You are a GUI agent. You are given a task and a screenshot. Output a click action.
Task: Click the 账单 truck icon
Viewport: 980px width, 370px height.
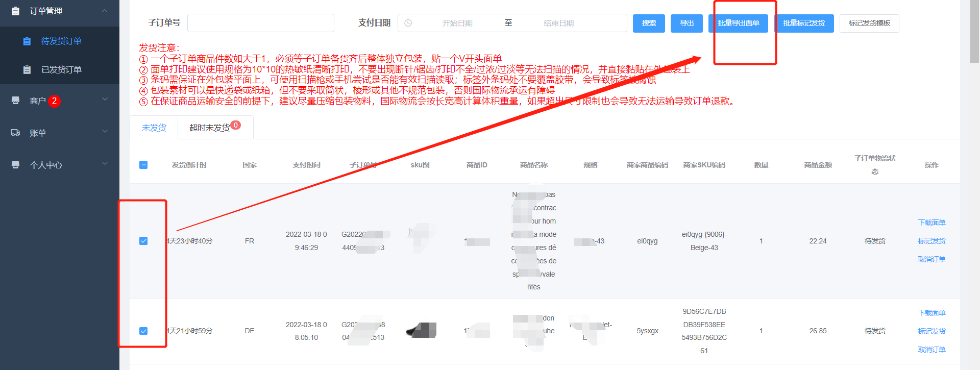click(x=15, y=133)
